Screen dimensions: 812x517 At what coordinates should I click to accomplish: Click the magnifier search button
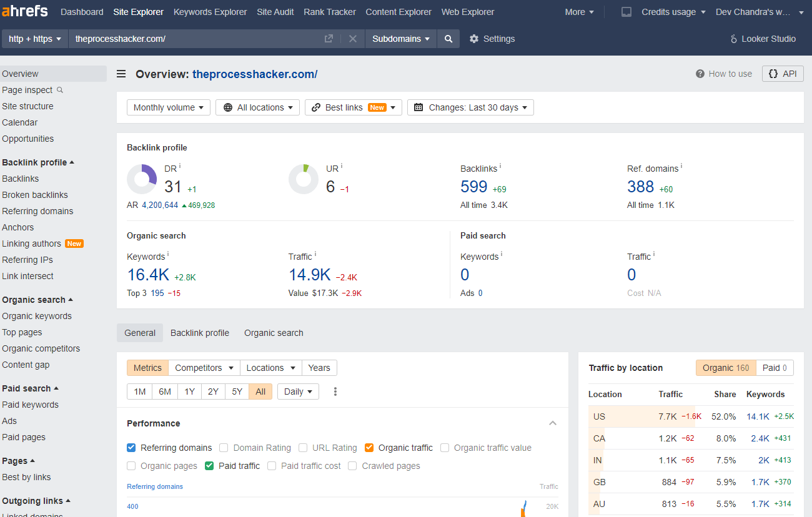pyautogui.click(x=448, y=39)
